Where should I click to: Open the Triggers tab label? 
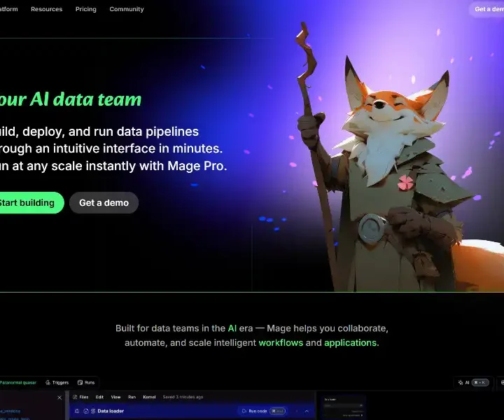(x=60, y=382)
